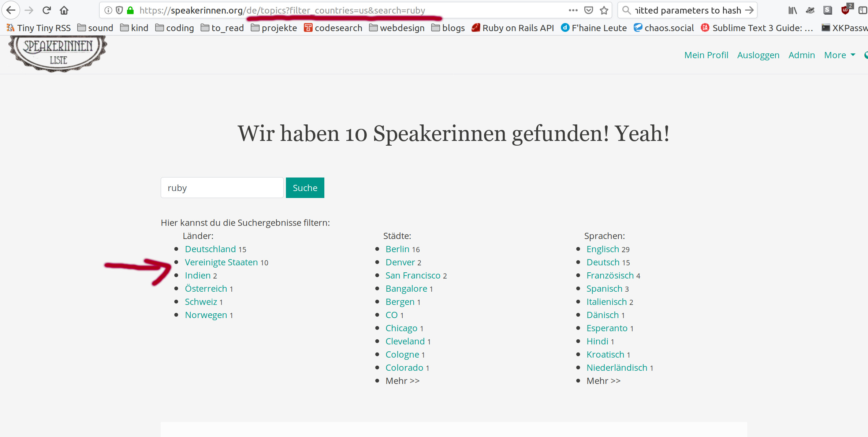Show site information icon in address bar
The width and height of the screenshot is (868, 437).
tap(108, 10)
